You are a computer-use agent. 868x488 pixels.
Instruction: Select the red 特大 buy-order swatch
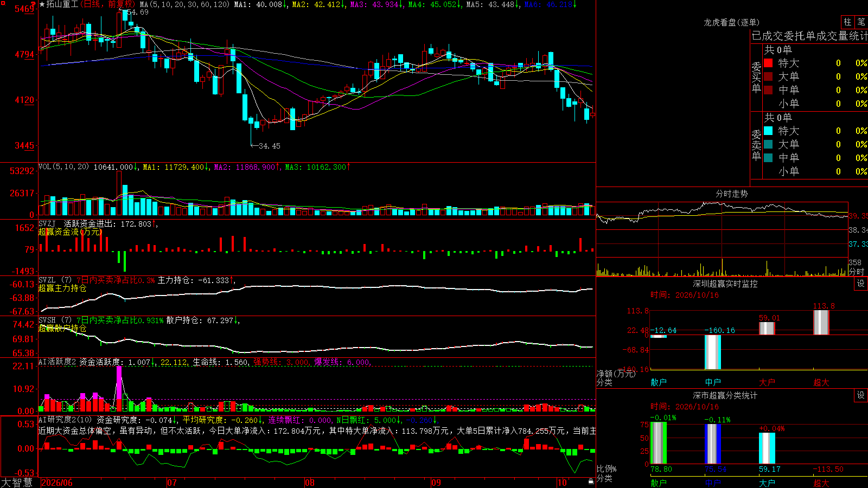click(x=768, y=63)
